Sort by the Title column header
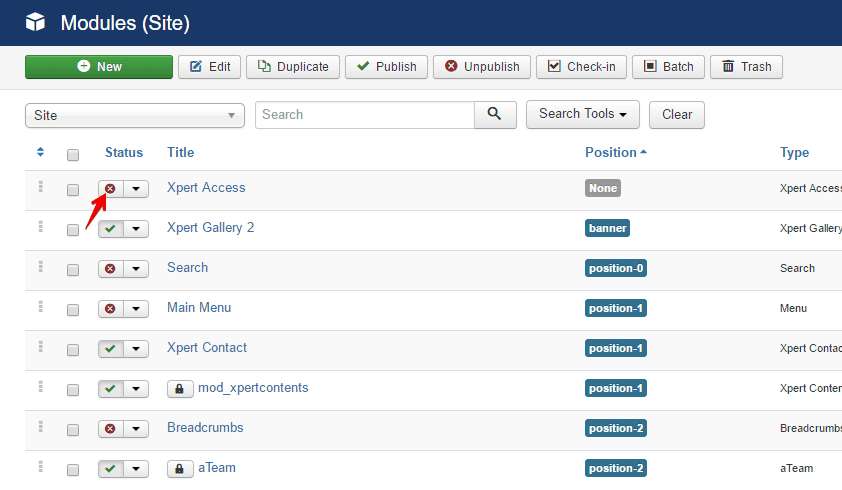842x490 pixels. tap(180, 152)
